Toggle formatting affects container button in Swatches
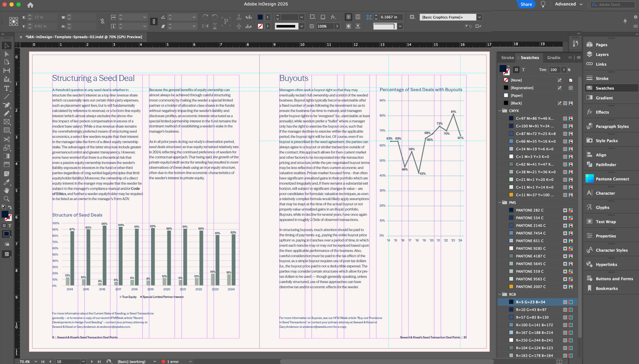The image size is (639, 364). tap(516, 70)
